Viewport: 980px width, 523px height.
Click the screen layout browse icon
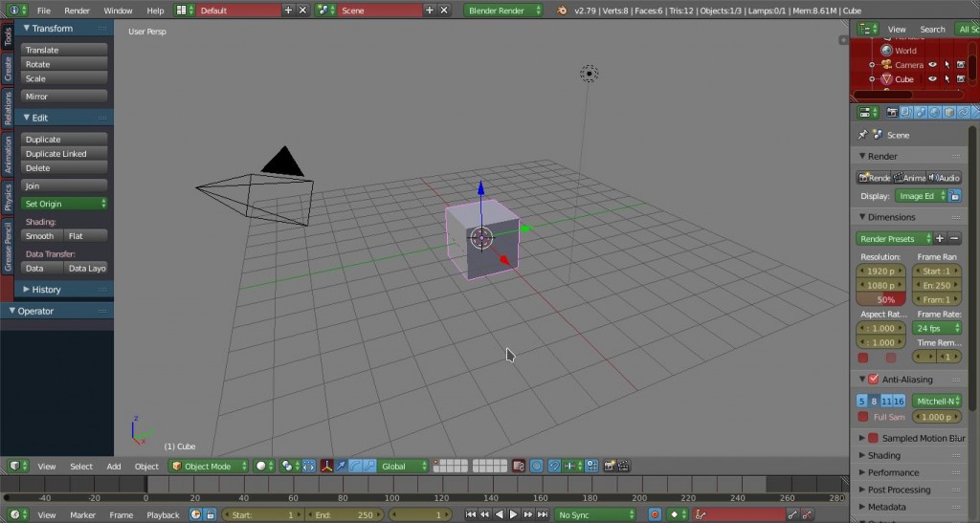(x=185, y=10)
